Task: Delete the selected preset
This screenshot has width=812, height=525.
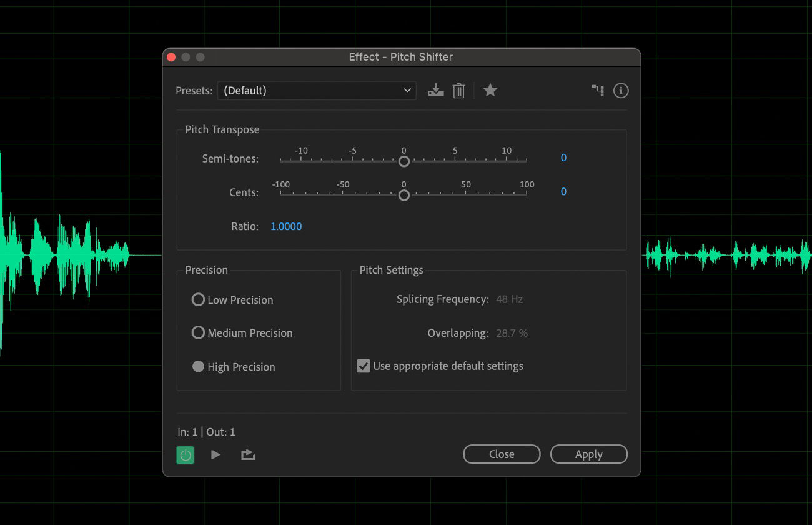Action: (459, 90)
